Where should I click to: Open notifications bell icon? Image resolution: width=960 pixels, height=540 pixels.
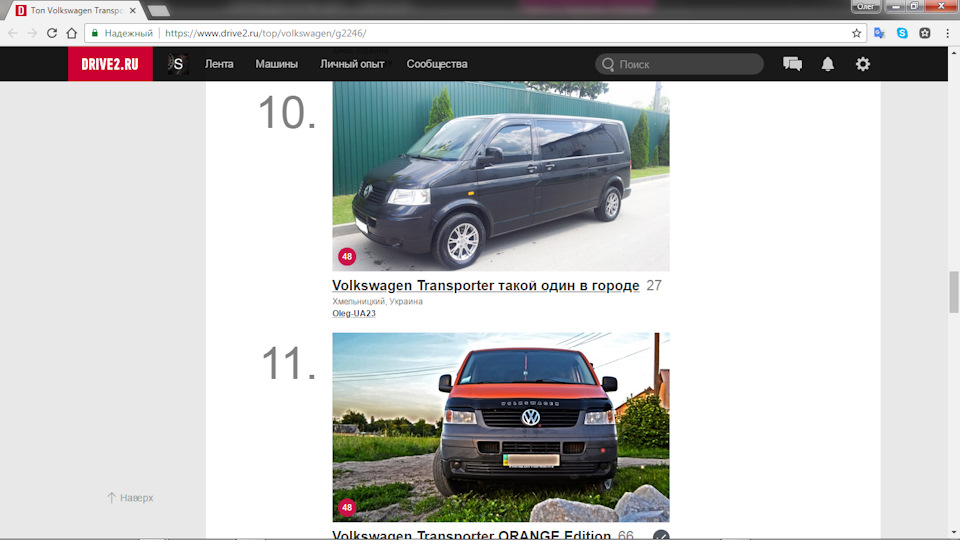point(828,64)
